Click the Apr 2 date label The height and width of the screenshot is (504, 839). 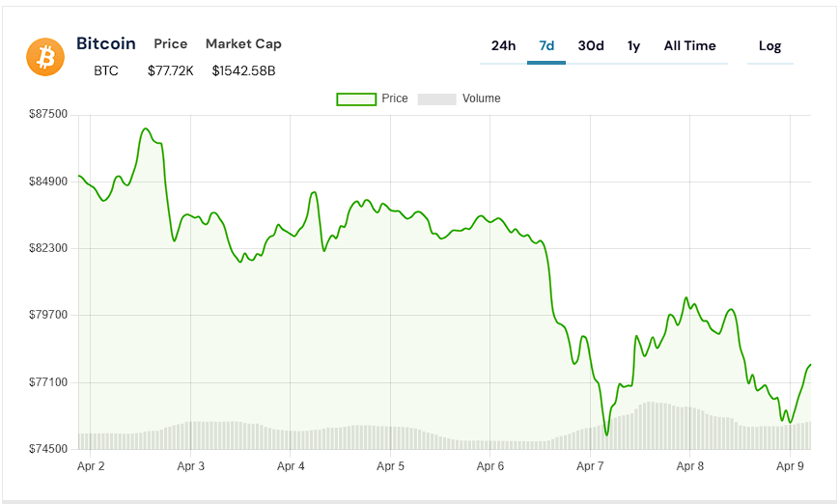pos(91,466)
